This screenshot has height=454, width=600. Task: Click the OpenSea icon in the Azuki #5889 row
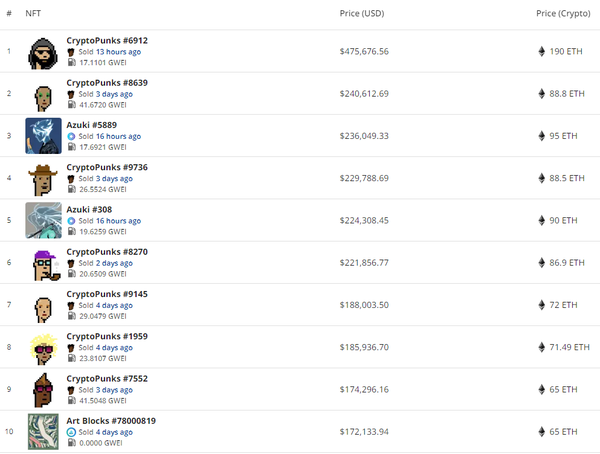pos(71,136)
